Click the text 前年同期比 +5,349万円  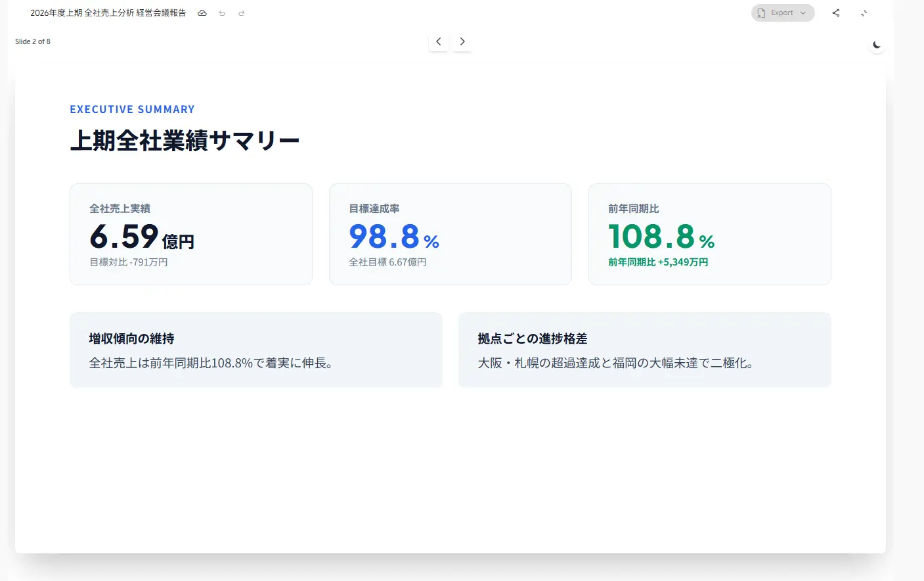pyautogui.click(x=658, y=262)
